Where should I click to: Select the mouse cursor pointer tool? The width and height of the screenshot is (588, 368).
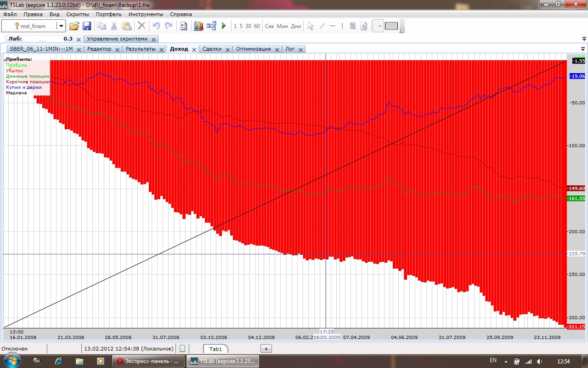311,26
